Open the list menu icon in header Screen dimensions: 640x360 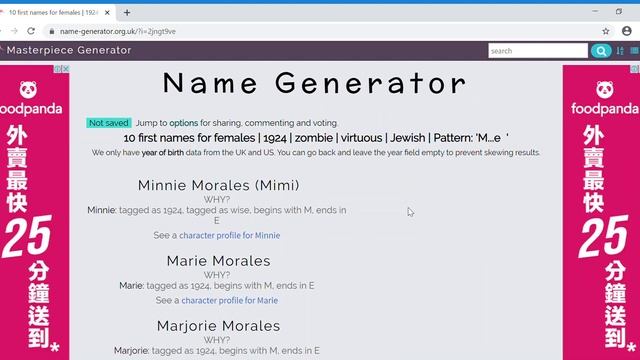coord(635,51)
